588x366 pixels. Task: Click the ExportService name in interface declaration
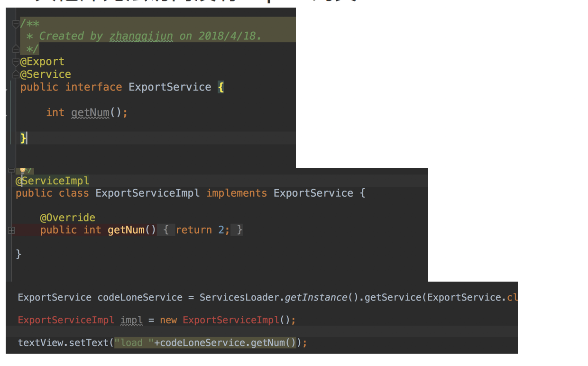(x=170, y=87)
